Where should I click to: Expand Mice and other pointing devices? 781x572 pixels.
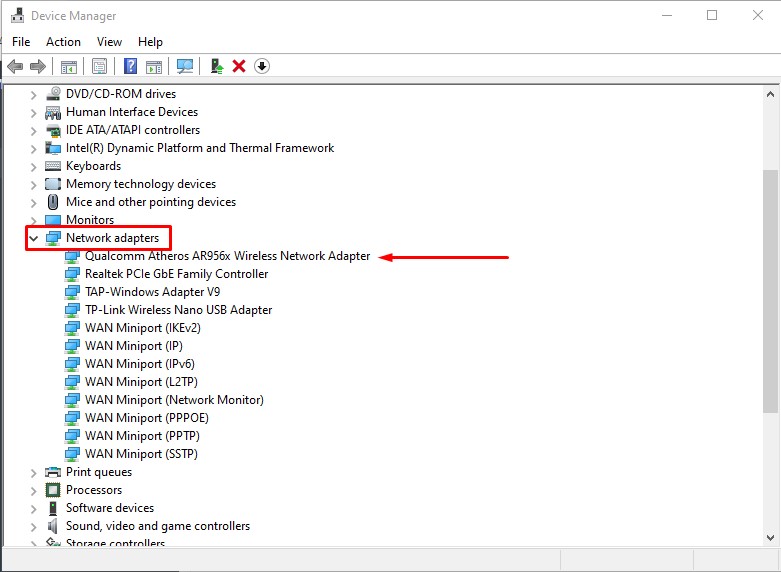point(33,202)
